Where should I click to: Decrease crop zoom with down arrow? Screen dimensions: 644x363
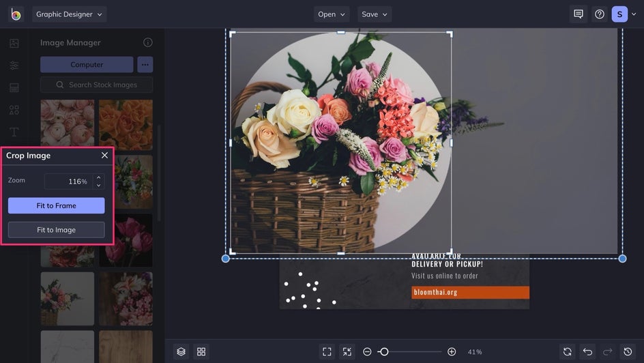(x=98, y=185)
